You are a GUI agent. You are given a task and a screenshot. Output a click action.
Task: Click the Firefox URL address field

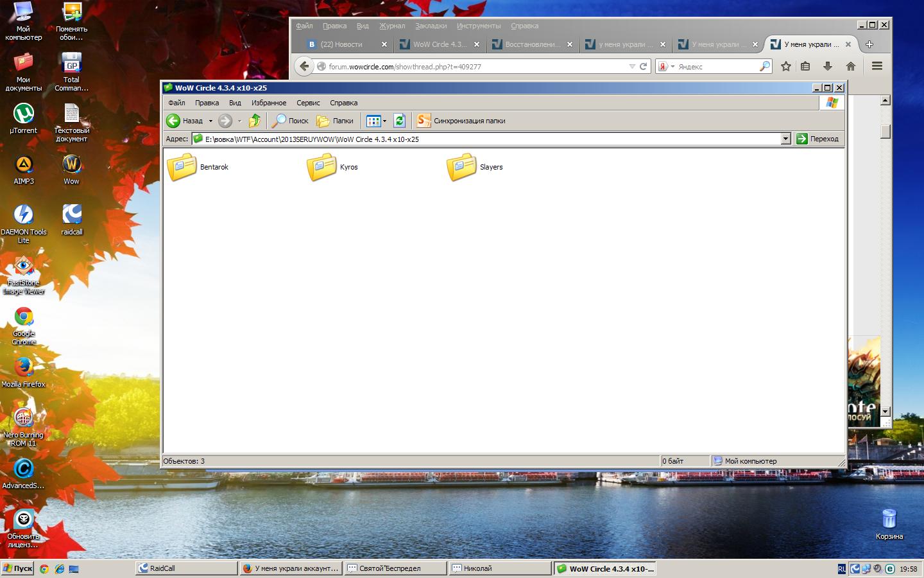(x=476, y=66)
